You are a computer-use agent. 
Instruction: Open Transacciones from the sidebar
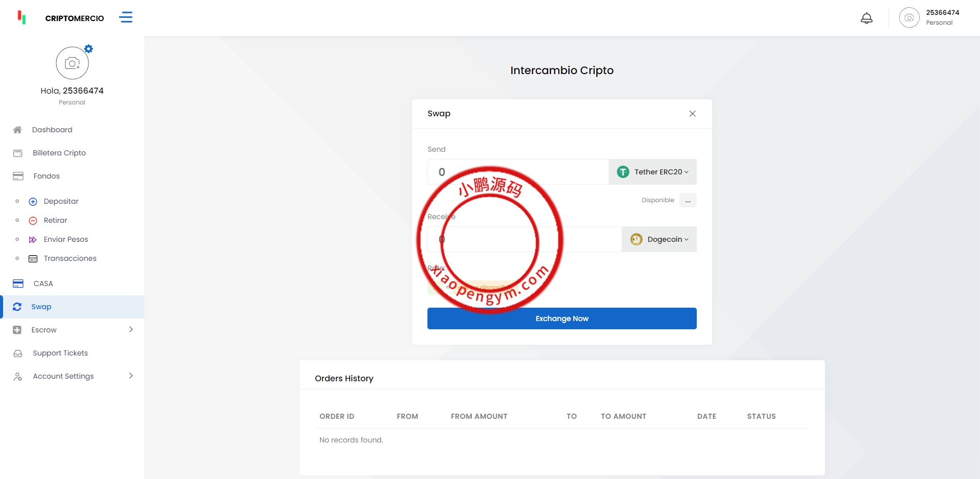[70, 258]
